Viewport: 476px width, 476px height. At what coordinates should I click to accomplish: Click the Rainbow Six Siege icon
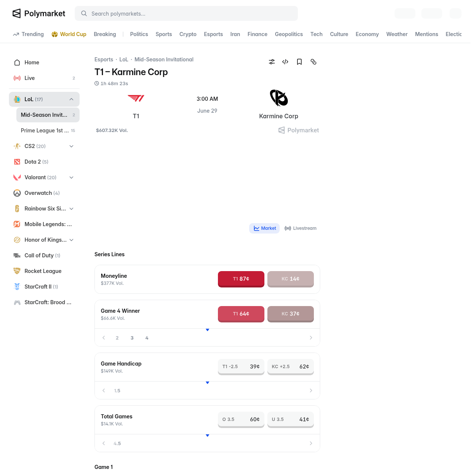(17, 209)
